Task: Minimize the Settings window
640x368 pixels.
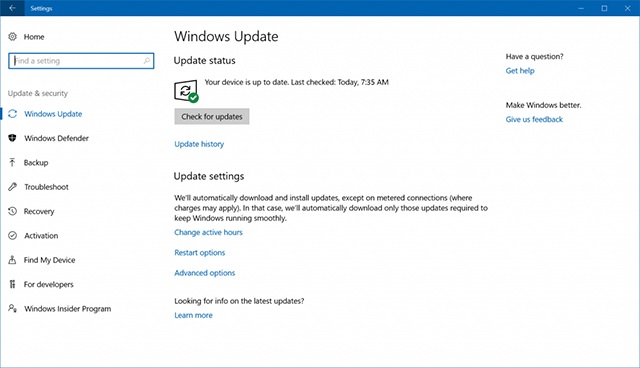Action: [581, 8]
